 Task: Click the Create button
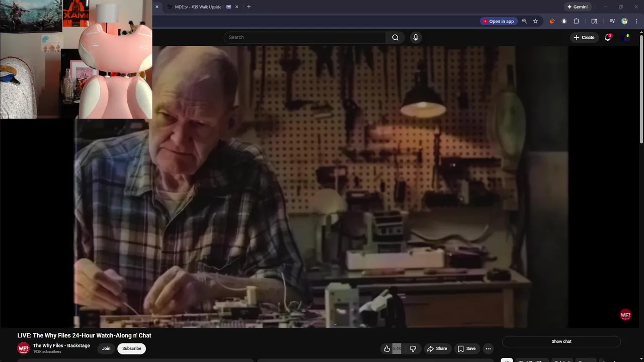pos(584,37)
